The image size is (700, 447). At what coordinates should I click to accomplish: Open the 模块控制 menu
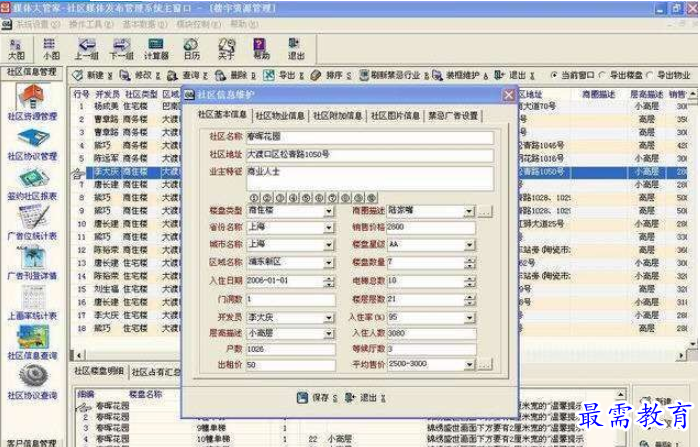198,24
